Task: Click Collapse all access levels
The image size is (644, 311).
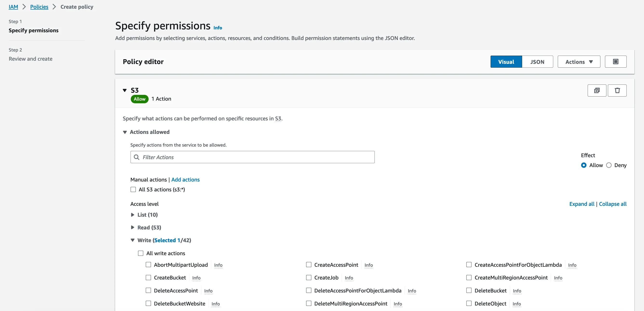Action: pos(613,204)
